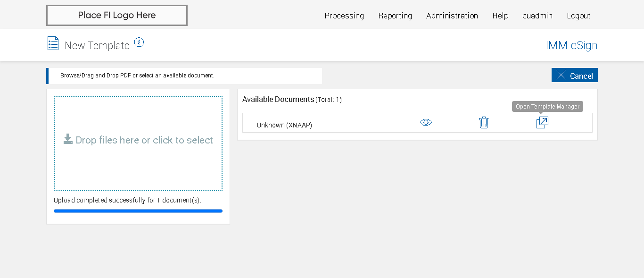The image size is (644, 278).
Task: Click the Browse/Drag and Drop PDF instruction bar
Action: [x=184, y=76]
